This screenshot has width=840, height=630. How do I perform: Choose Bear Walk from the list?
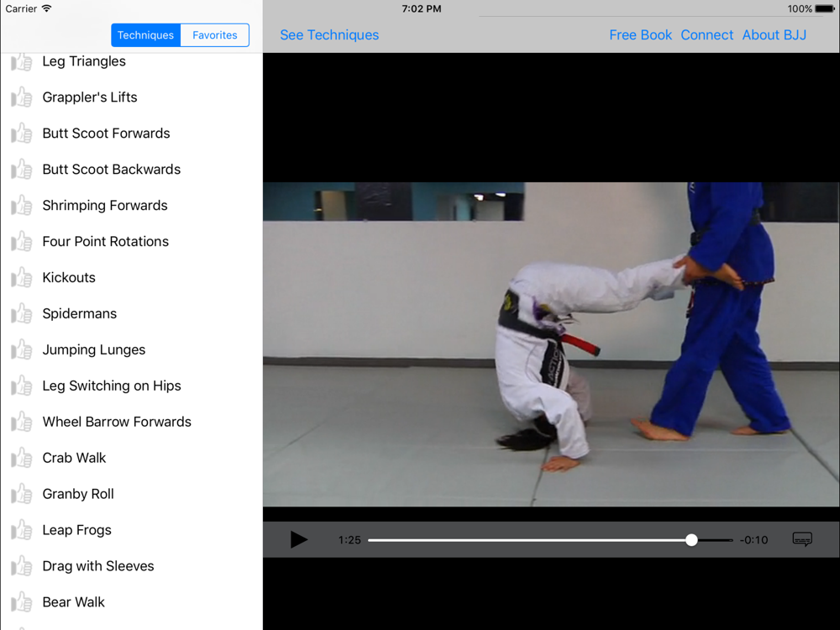pos(74,602)
